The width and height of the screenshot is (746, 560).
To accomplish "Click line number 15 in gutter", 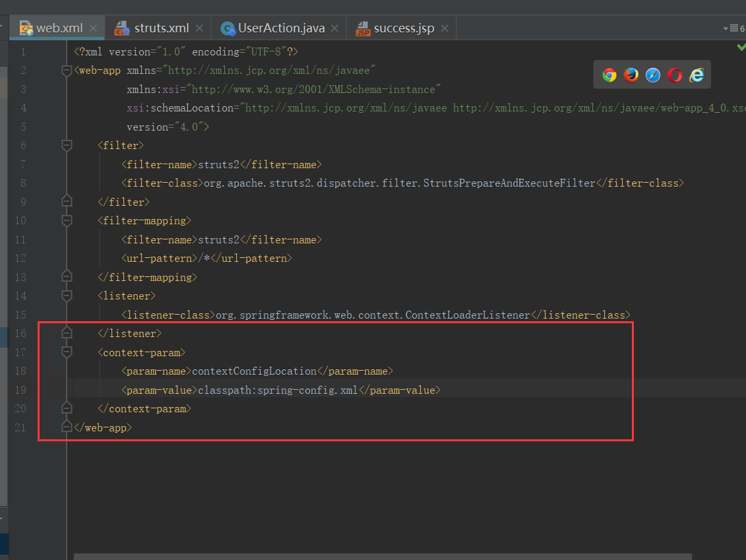I will [20, 315].
